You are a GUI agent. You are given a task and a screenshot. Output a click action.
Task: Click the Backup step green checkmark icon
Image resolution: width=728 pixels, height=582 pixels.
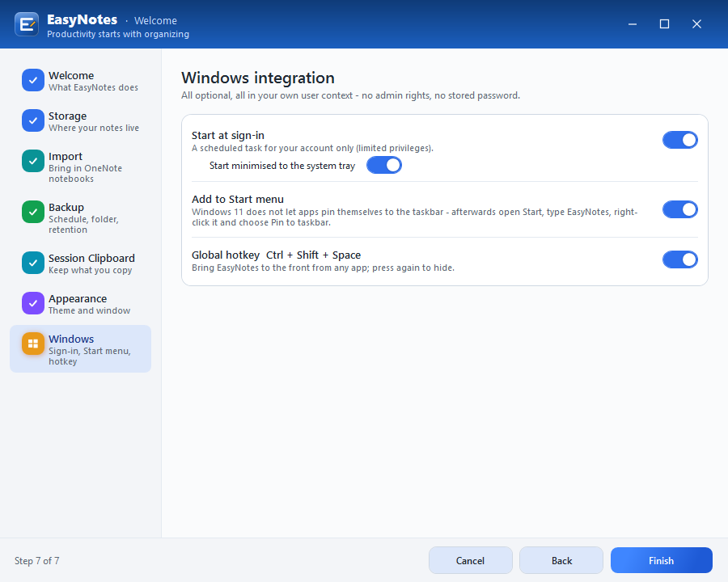point(33,212)
